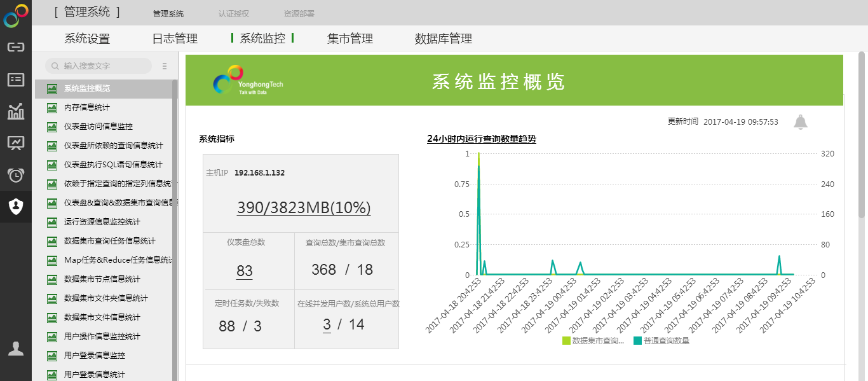This screenshot has width=868, height=381.
Task: Click the link-shaped connection icon in sidebar
Action: click(x=16, y=47)
